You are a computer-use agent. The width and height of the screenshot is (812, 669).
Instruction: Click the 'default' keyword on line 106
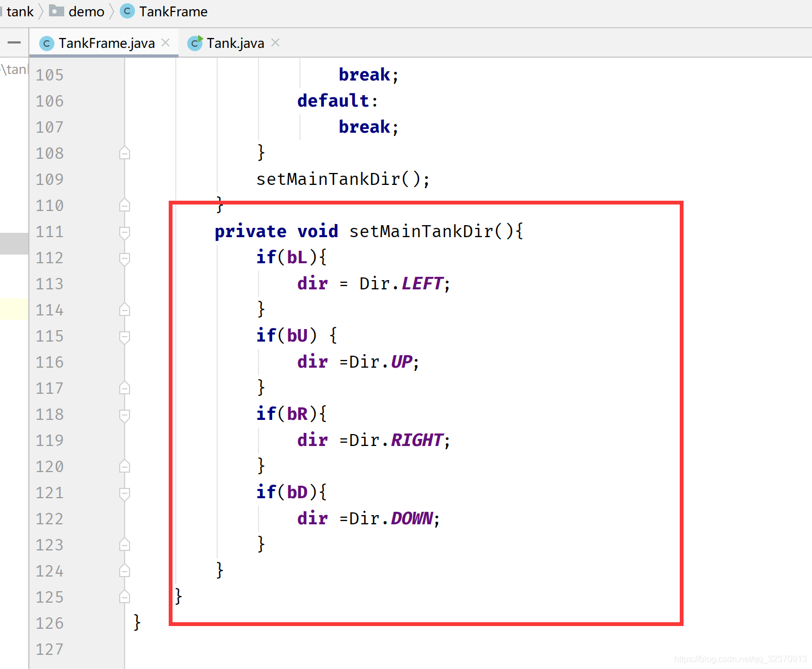pos(333,101)
